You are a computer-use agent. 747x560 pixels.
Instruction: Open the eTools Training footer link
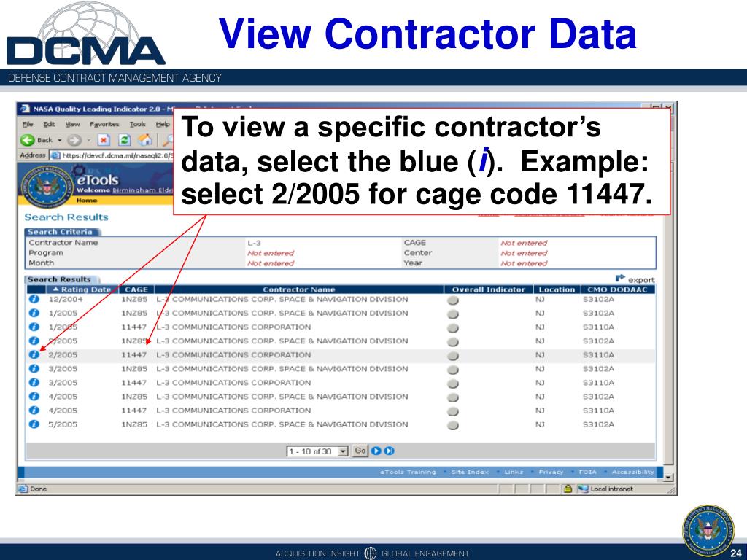click(x=408, y=472)
